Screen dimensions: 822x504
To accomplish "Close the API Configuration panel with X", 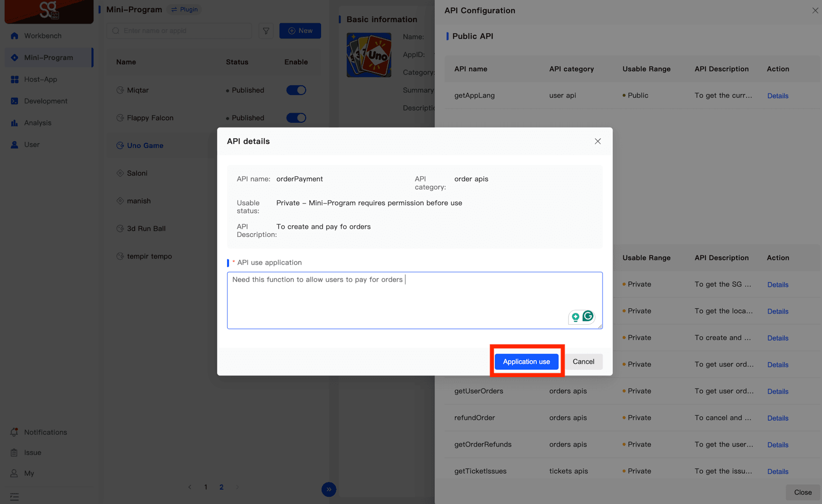I will point(815,10).
